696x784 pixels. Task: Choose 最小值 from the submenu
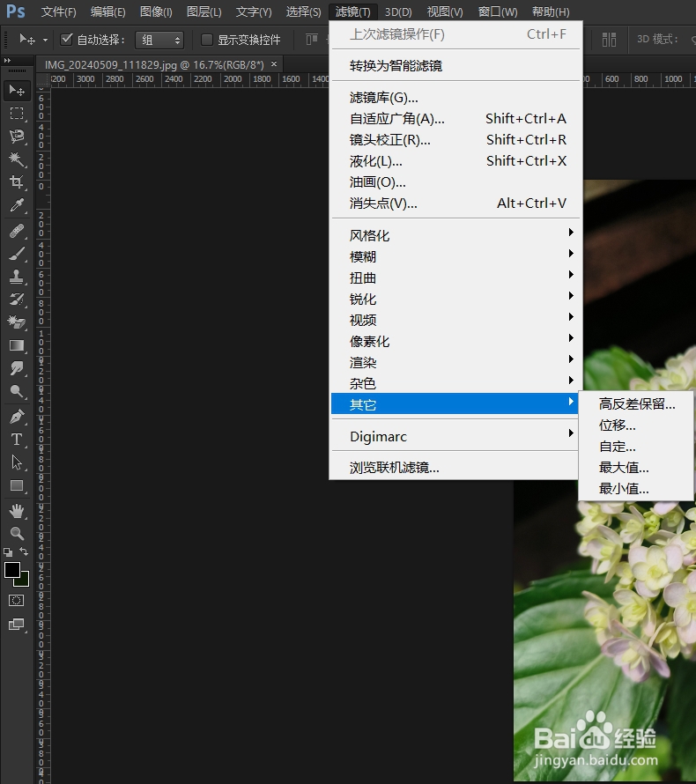pyautogui.click(x=636, y=489)
